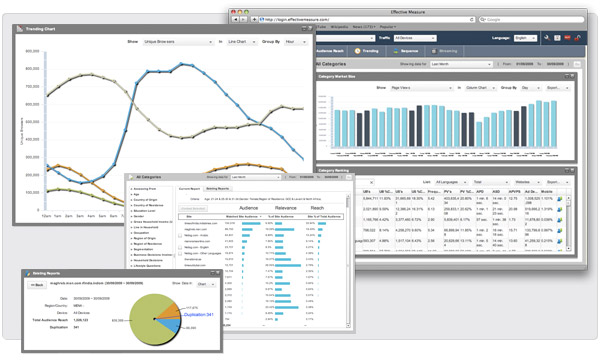Open the Traffic All Devices dropdown
This screenshot has width=601, height=360.
pos(415,38)
